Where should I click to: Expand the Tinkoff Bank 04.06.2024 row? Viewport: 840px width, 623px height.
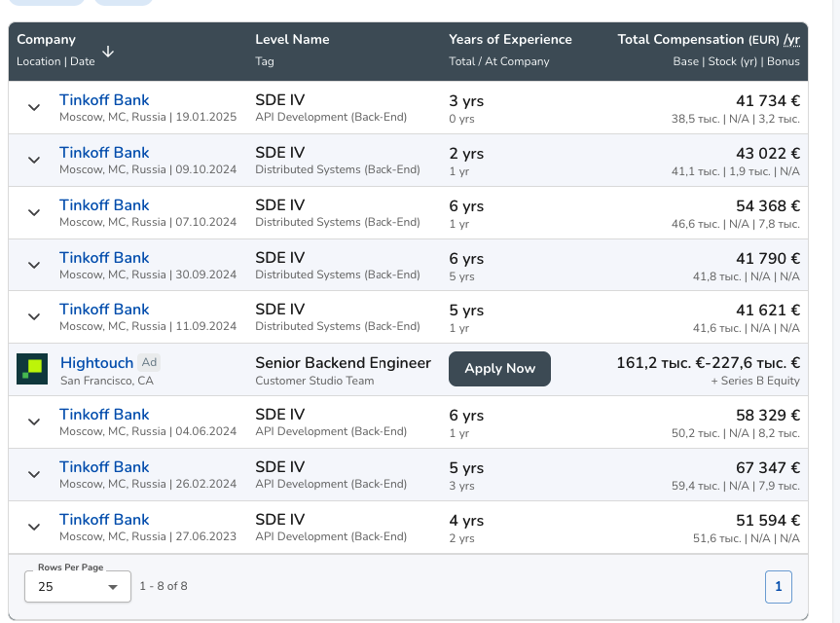click(34, 421)
